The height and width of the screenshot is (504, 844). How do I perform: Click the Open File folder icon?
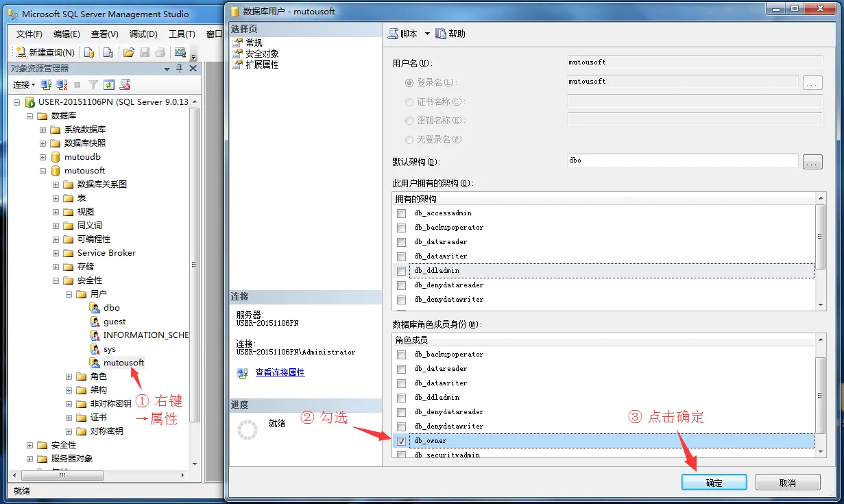(128, 52)
